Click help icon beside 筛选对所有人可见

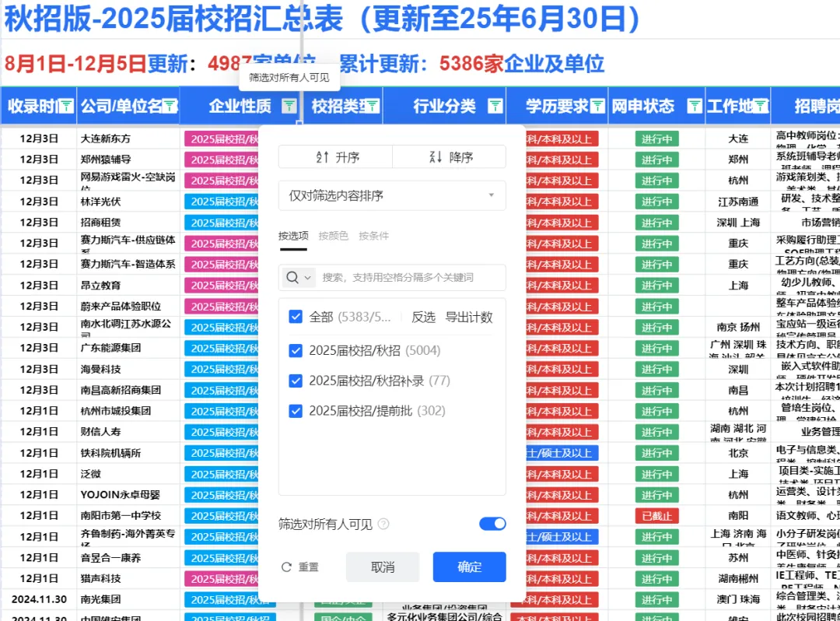[383, 524]
